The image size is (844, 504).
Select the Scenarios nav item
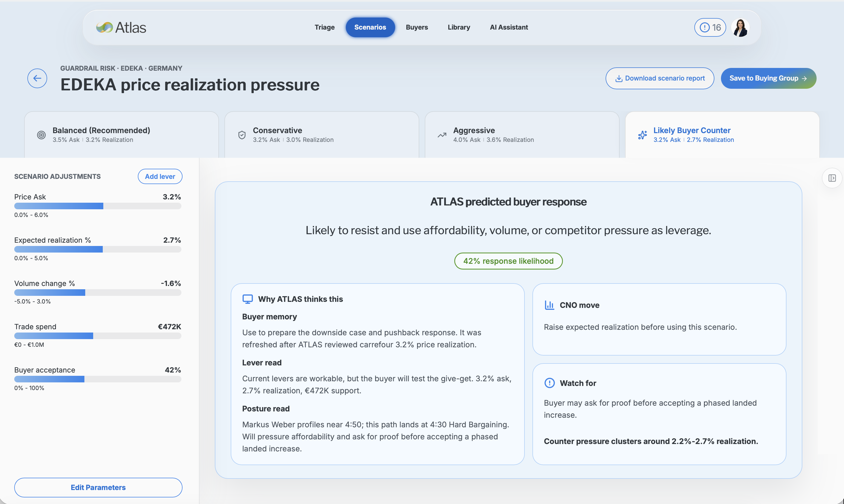tap(370, 27)
